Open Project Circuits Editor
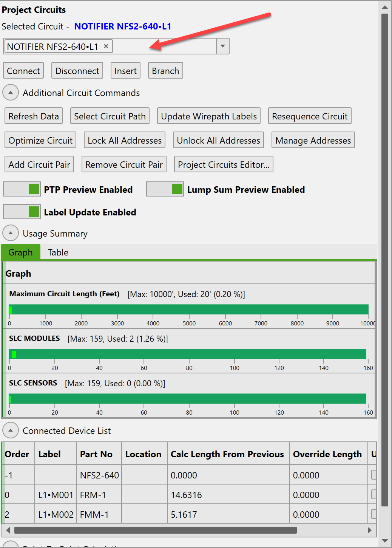Image resolution: width=392 pixels, height=548 pixels. (224, 164)
